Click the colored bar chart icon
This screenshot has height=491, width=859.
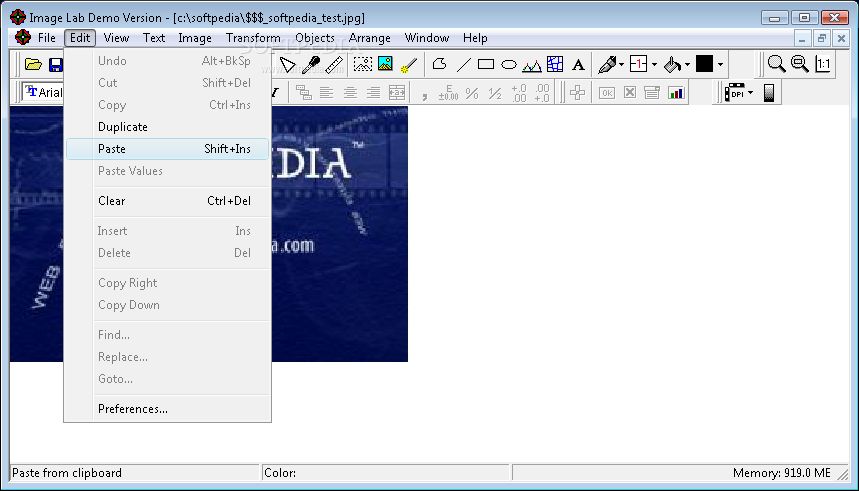(676, 93)
